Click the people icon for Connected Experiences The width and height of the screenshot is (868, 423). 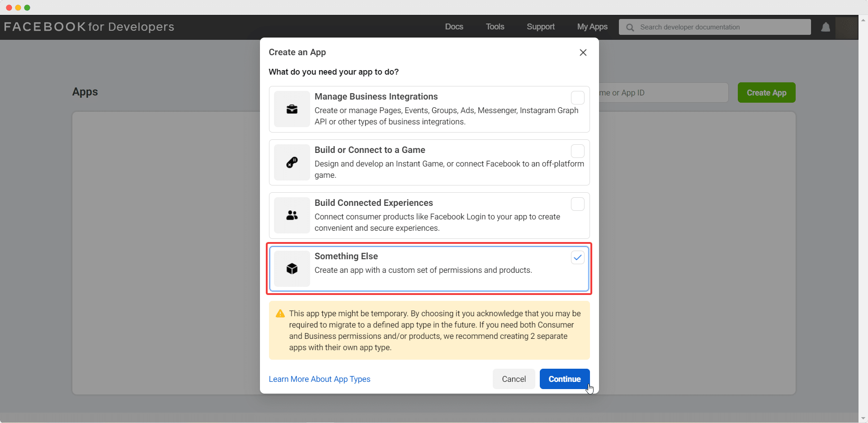click(292, 215)
